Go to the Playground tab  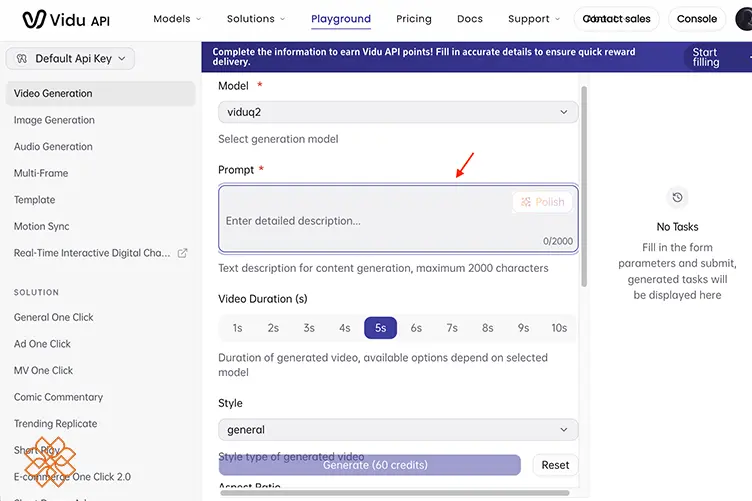pyautogui.click(x=341, y=19)
